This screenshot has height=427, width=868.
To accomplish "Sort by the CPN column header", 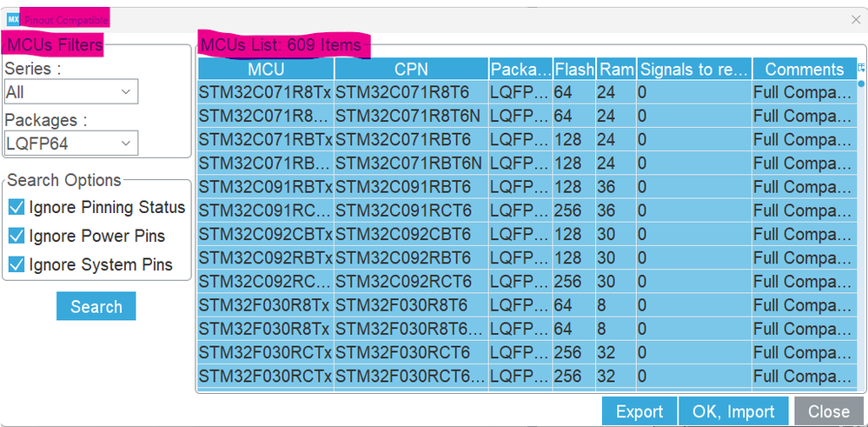I will click(x=411, y=69).
